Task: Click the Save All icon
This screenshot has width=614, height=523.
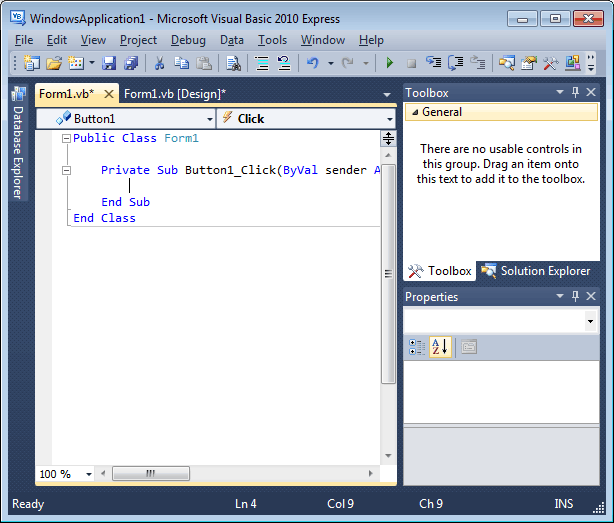Action: (x=131, y=63)
